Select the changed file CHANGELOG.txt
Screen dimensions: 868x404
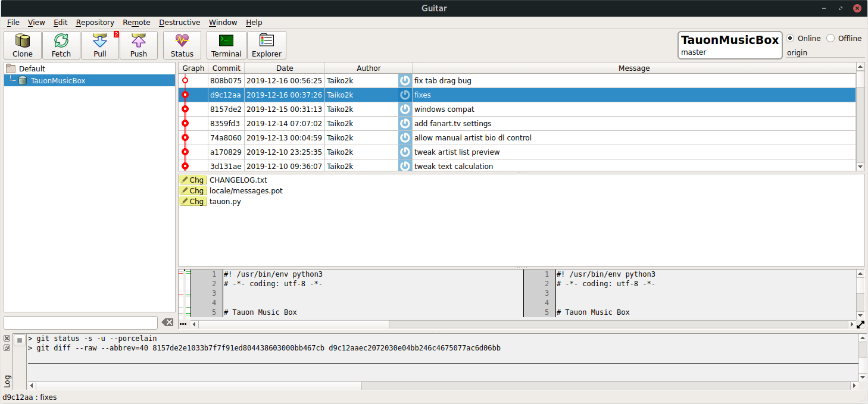pos(238,180)
